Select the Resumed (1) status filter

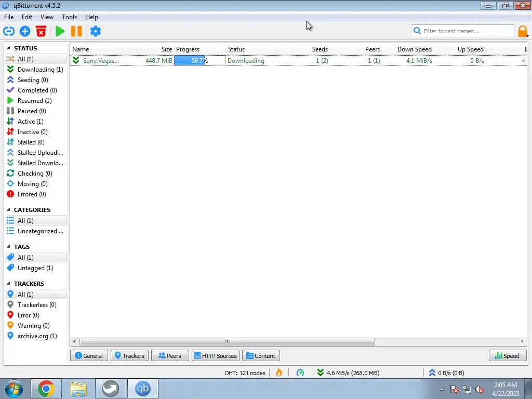tap(35, 101)
